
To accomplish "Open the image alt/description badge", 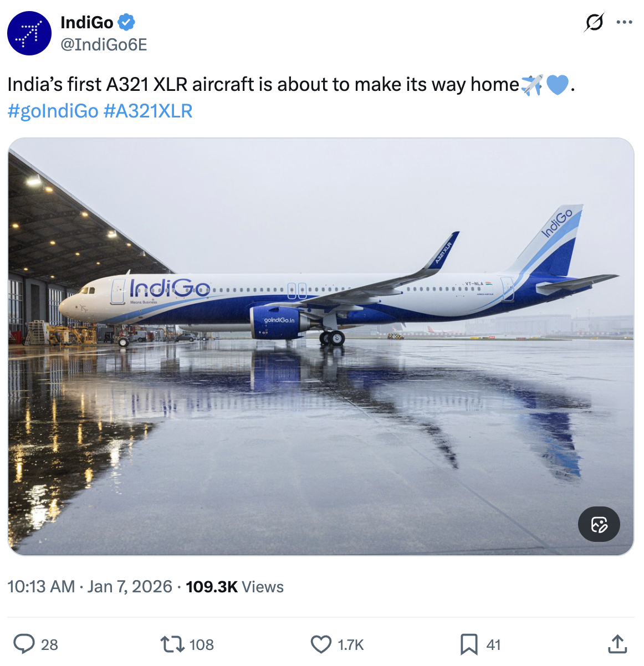I will (x=599, y=524).
